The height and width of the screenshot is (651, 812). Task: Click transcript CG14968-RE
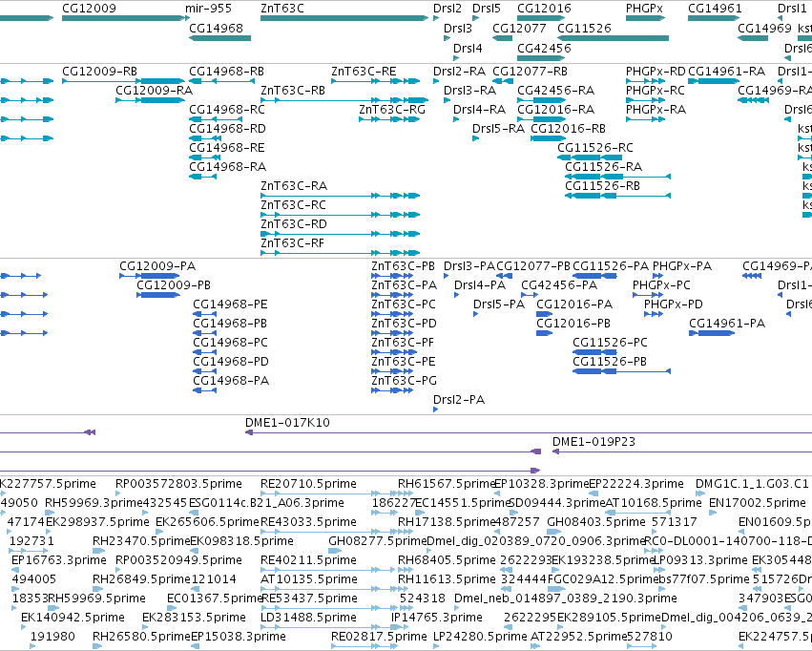click(x=227, y=148)
